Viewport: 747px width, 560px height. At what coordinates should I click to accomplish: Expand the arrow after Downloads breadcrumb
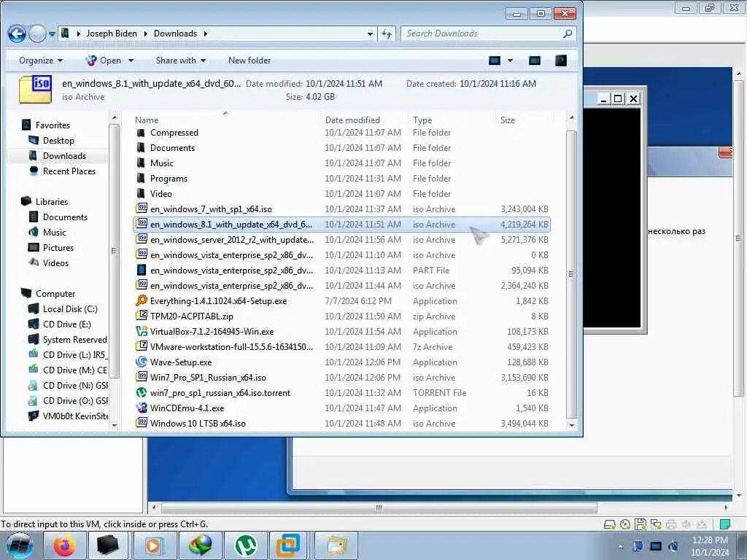(205, 34)
